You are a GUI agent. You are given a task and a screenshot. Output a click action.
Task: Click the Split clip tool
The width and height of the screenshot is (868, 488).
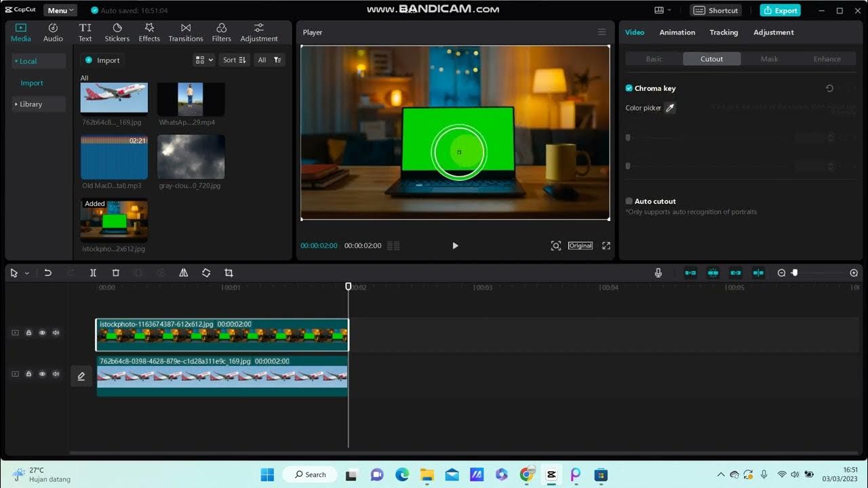point(93,272)
